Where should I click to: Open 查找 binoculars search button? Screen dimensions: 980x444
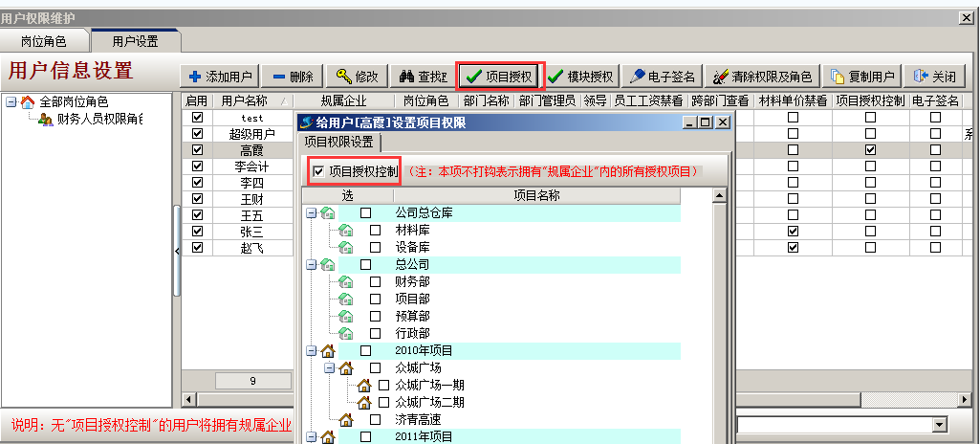pos(423,77)
